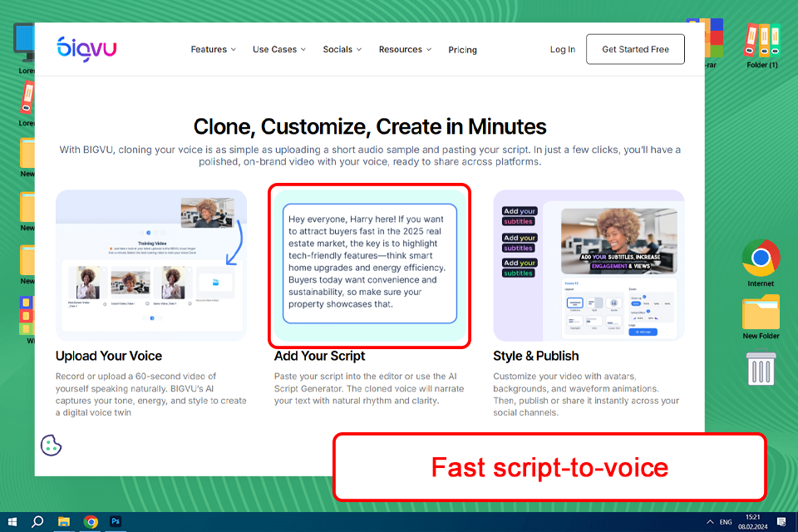The height and width of the screenshot is (532, 798).
Task: Click the Upload Your Voice heading
Action: 108,356
